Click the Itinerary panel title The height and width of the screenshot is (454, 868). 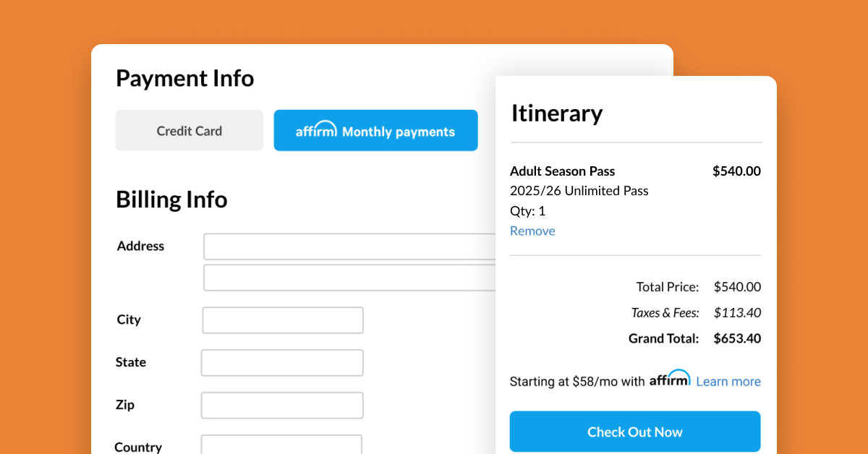[x=557, y=113]
